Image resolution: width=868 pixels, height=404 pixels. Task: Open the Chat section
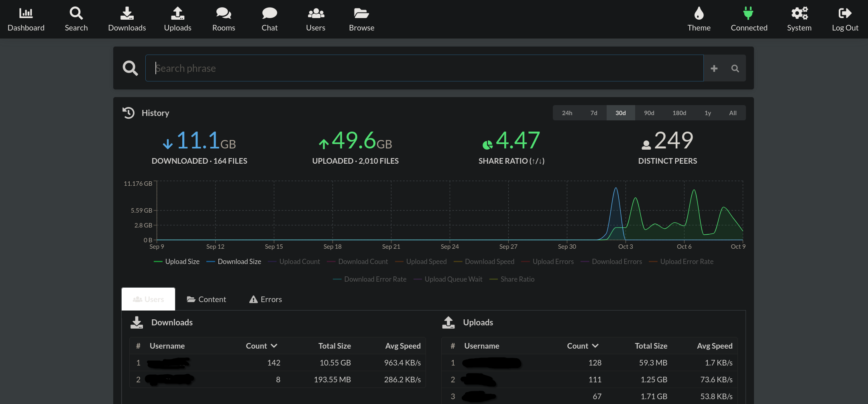pyautogui.click(x=269, y=19)
